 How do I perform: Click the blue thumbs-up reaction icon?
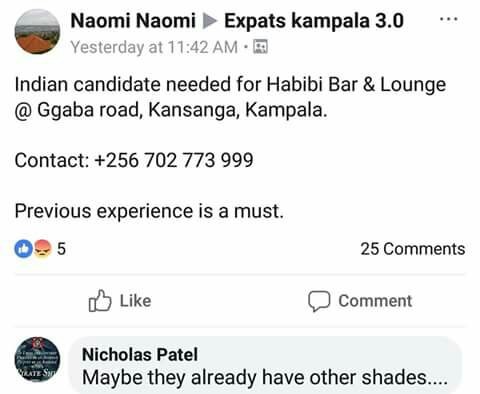coord(23,249)
